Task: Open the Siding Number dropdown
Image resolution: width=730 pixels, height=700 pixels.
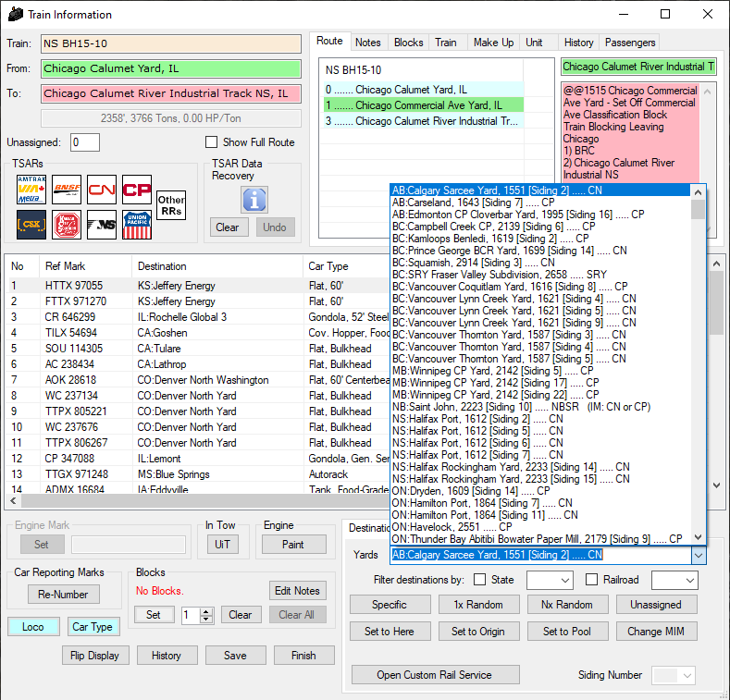Action: tap(687, 675)
